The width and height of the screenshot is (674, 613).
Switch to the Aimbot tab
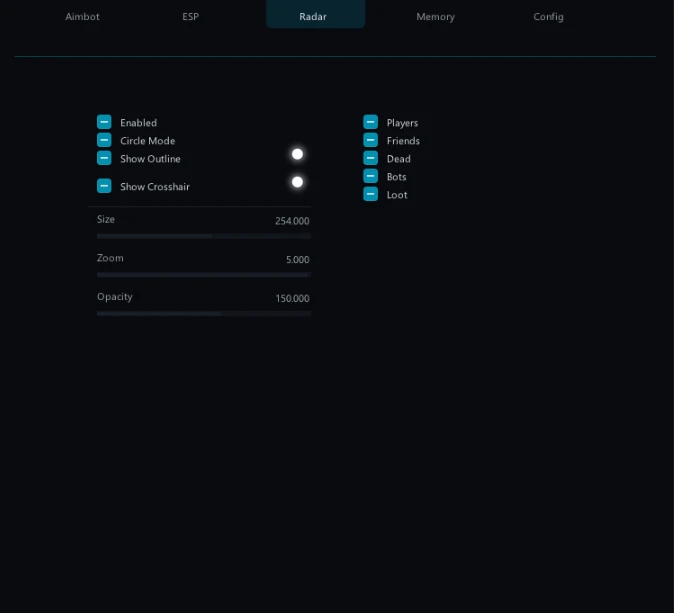(x=82, y=17)
